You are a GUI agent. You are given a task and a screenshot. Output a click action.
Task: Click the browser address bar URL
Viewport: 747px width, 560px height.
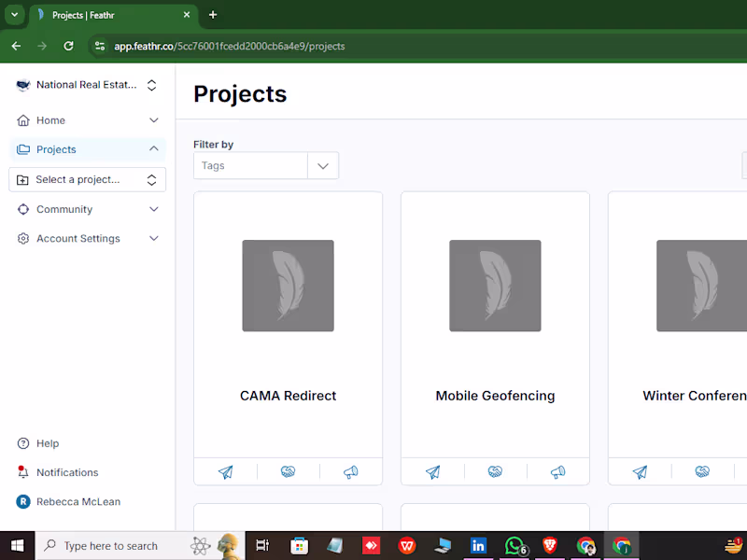click(229, 46)
